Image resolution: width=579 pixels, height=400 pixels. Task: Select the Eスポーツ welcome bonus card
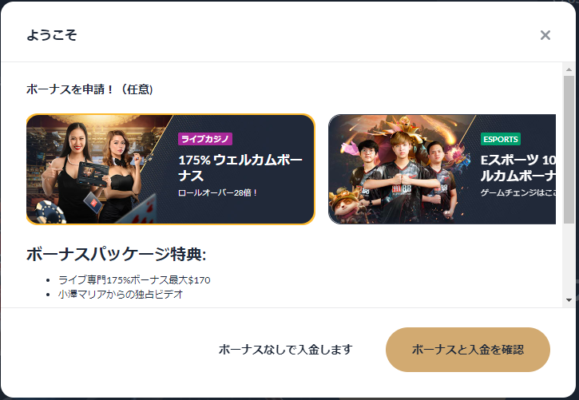(442, 169)
